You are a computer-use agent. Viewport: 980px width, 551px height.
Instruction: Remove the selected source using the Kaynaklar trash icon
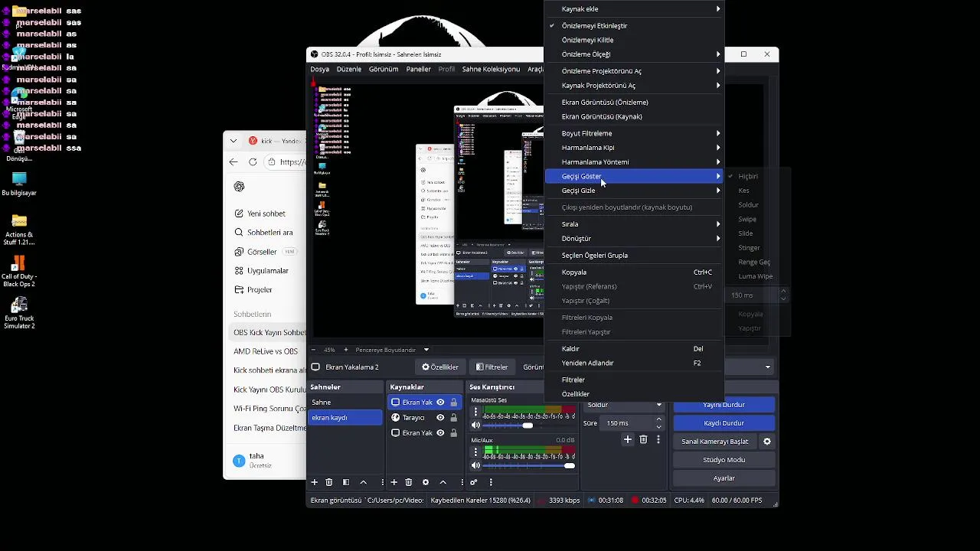pos(409,482)
